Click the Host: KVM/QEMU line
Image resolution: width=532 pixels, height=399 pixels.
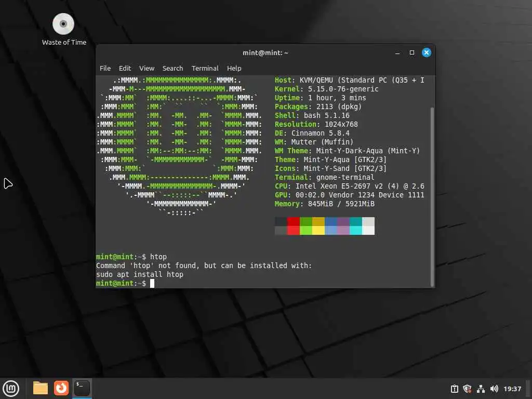tap(350, 80)
